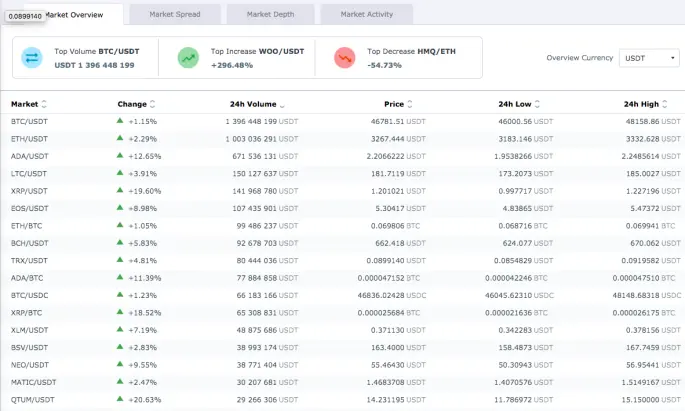
Task: Select the XLM/USDT market name
Action: tap(30, 330)
